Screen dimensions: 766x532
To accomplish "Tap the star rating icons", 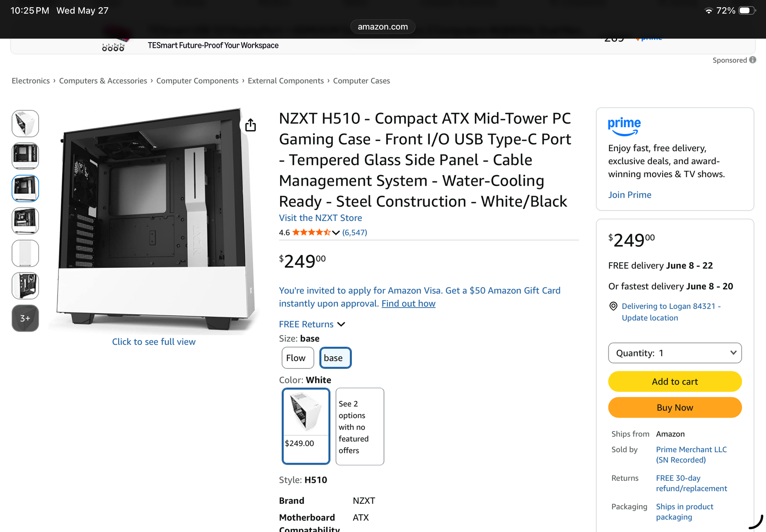I will coord(311,233).
